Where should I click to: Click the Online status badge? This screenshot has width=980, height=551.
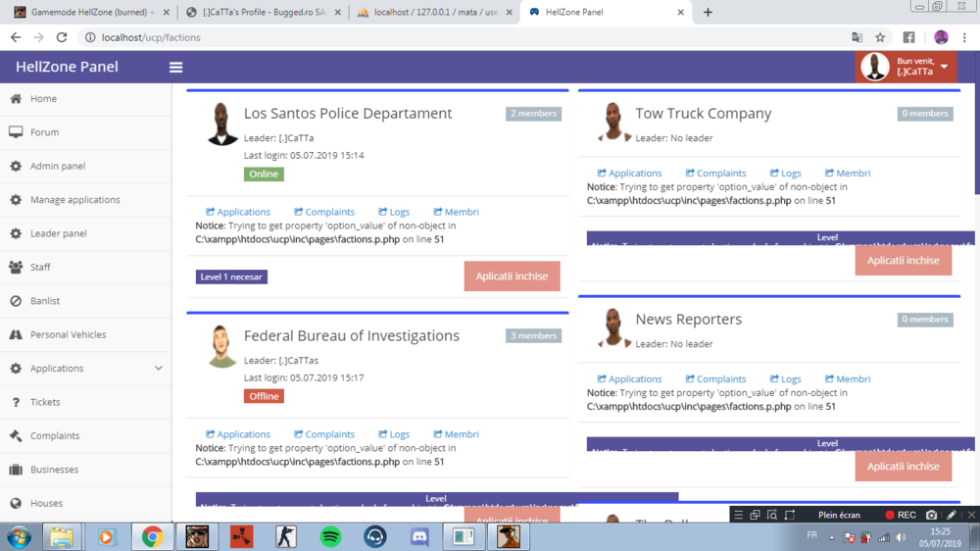tap(264, 175)
